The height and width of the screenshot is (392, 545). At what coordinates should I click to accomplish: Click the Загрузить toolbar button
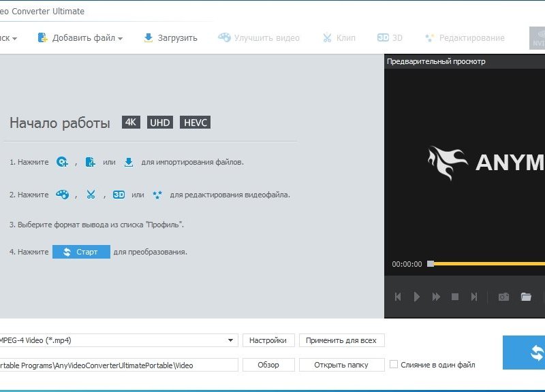point(170,38)
